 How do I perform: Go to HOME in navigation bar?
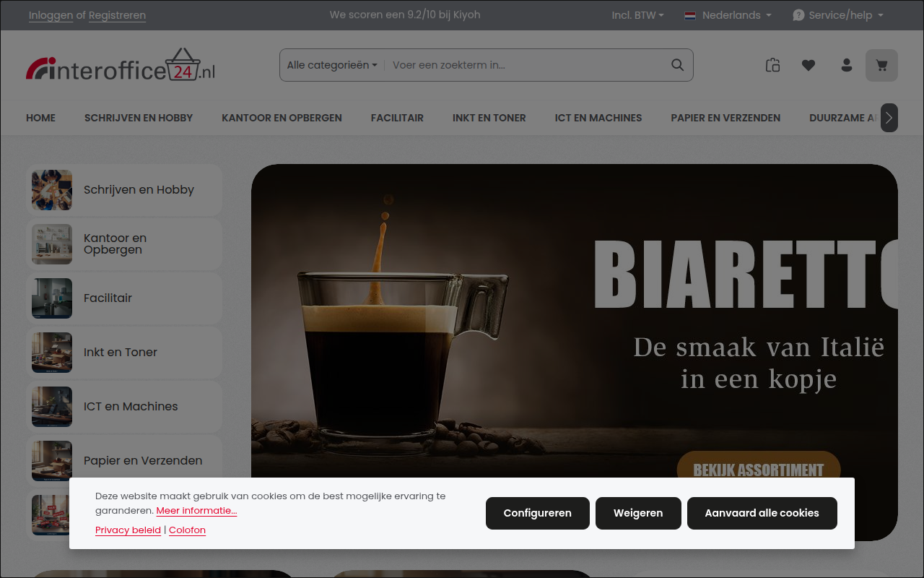(x=40, y=118)
